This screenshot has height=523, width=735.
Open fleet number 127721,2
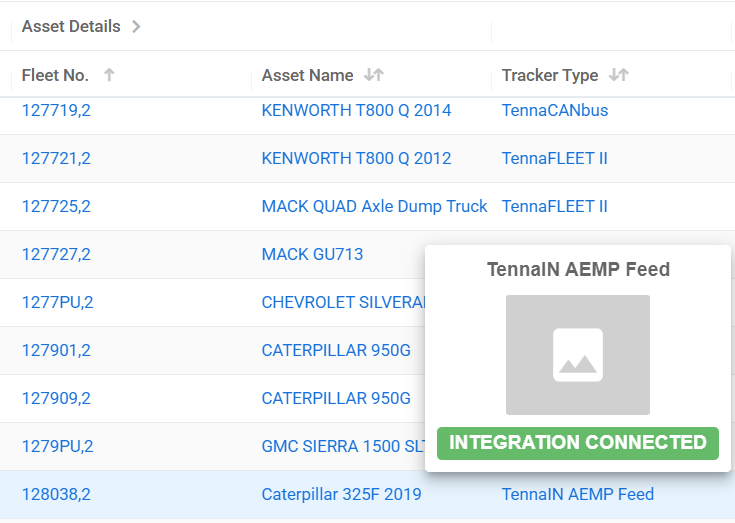coord(56,158)
